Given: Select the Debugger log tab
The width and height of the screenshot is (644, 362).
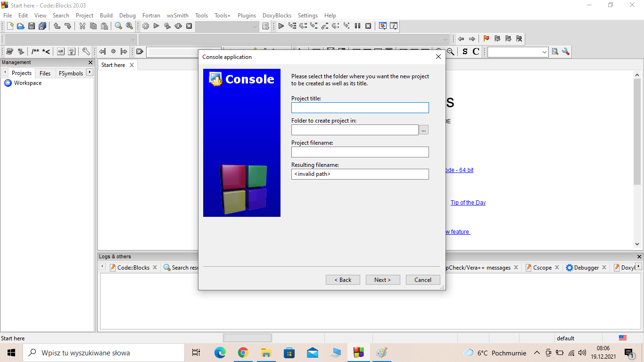Looking at the screenshot, I should click(x=586, y=267).
